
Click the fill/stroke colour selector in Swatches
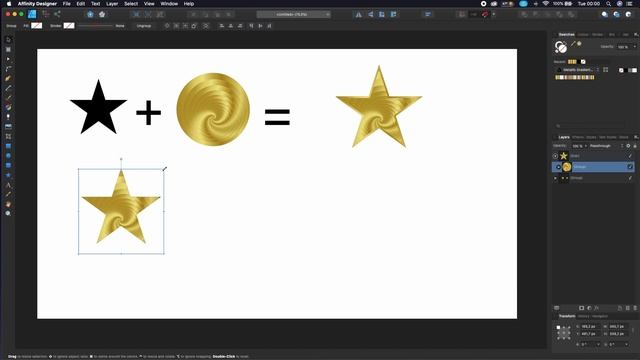561,47
